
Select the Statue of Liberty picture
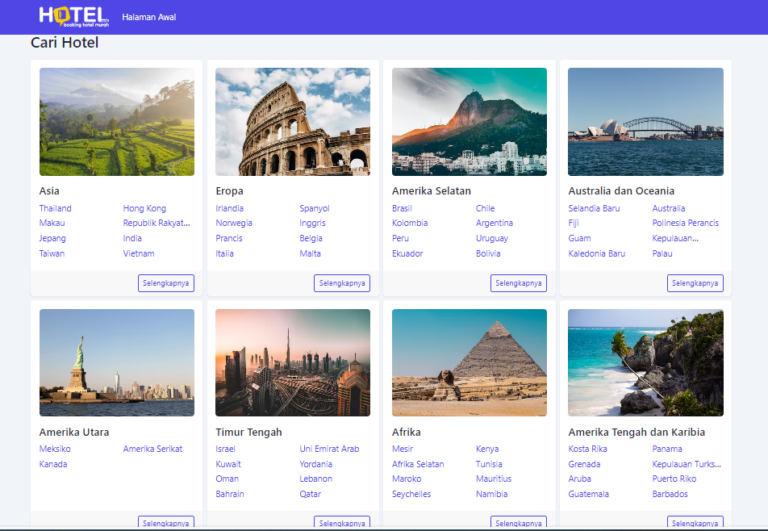click(117, 362)
